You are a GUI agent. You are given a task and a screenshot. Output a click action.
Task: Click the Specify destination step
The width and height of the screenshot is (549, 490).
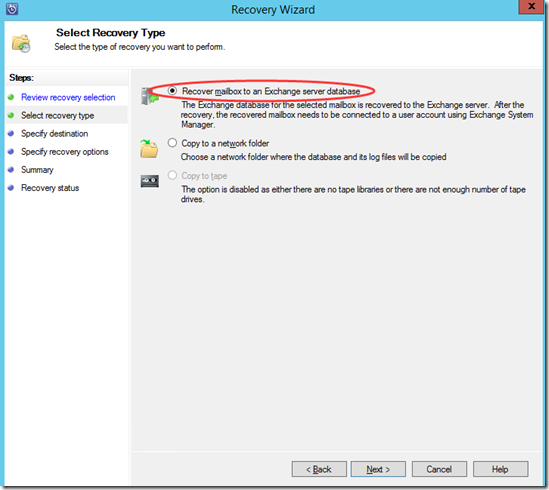pyautogui.click(x=54, y=134)
